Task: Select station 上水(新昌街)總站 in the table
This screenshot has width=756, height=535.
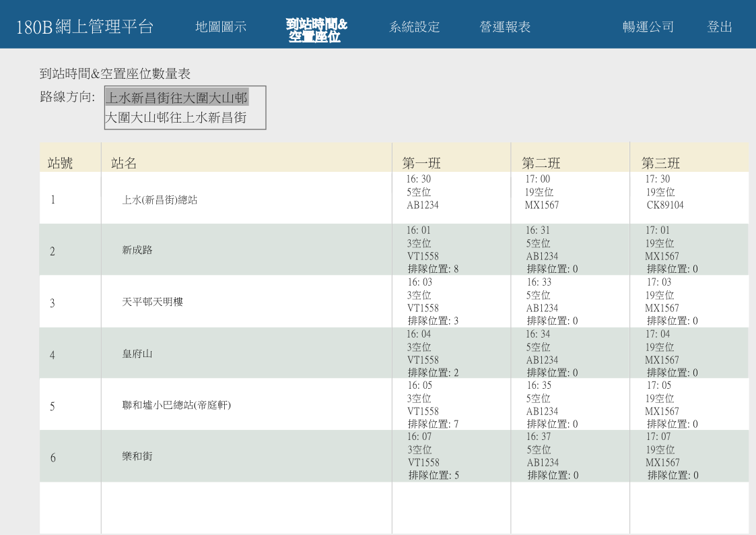Action: [160, 200]
